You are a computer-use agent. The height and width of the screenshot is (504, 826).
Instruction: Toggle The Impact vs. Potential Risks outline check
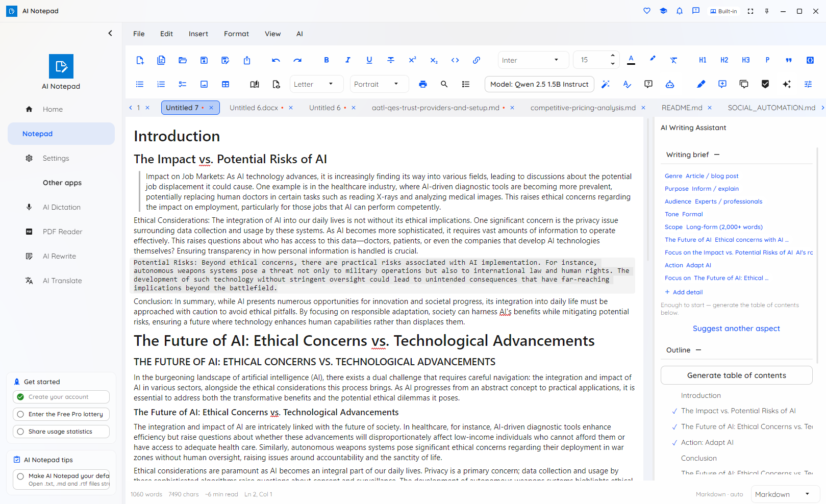674,411
